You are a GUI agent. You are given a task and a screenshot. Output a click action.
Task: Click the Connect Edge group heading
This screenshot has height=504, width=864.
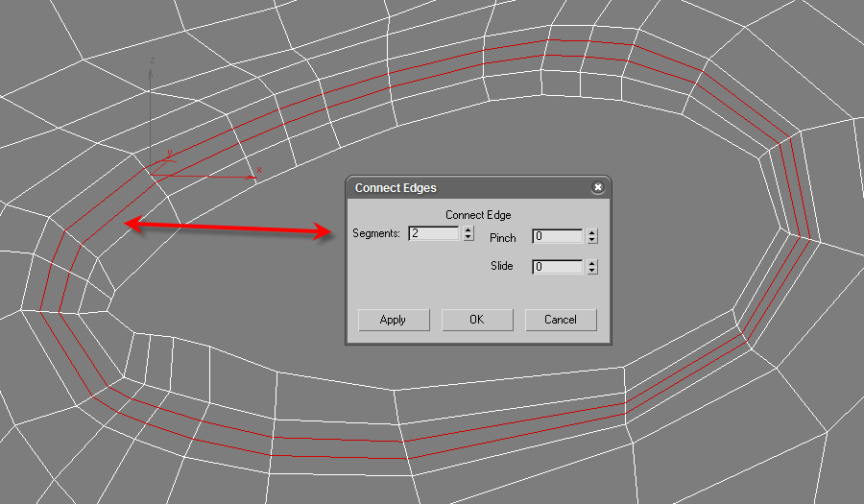478,215
